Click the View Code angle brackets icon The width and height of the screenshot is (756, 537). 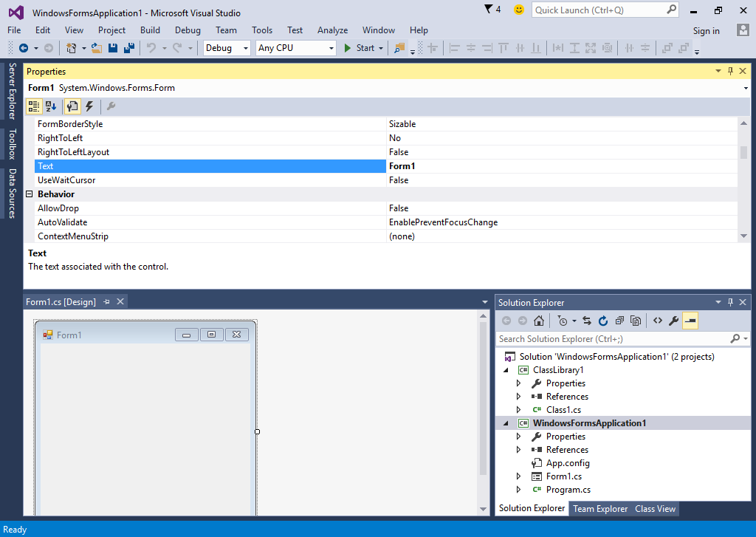pyautogui.click(x=658, y=321)
